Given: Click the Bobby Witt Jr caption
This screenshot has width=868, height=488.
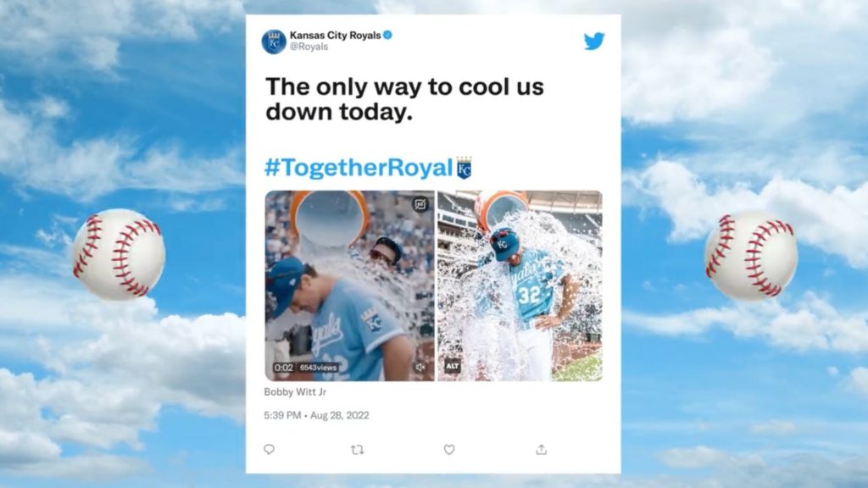Looking at the screenshot, I should pyautogui.click(x=295, y=391).
